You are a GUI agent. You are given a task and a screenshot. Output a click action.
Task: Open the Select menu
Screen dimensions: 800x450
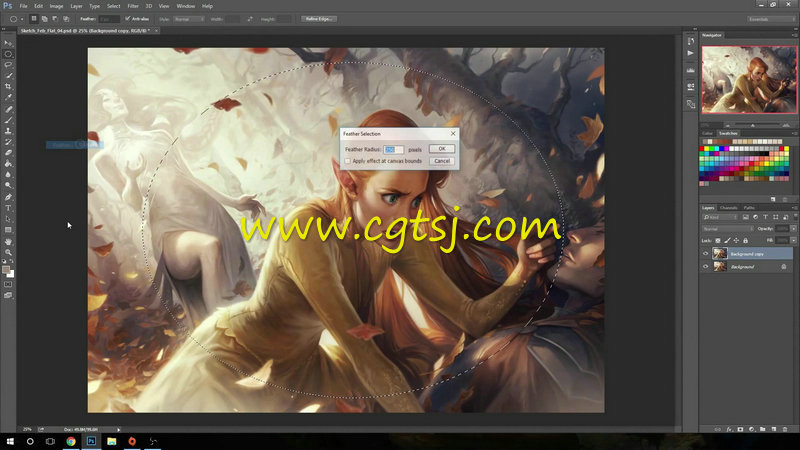pos(113,6)
